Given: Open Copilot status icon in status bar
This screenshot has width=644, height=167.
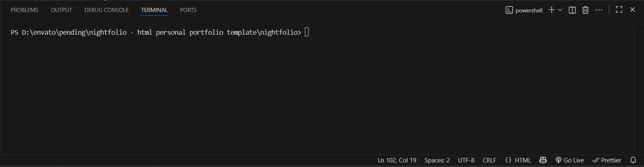Looking at the screenshot, I should pyautogui.click(x=543, y=160).
